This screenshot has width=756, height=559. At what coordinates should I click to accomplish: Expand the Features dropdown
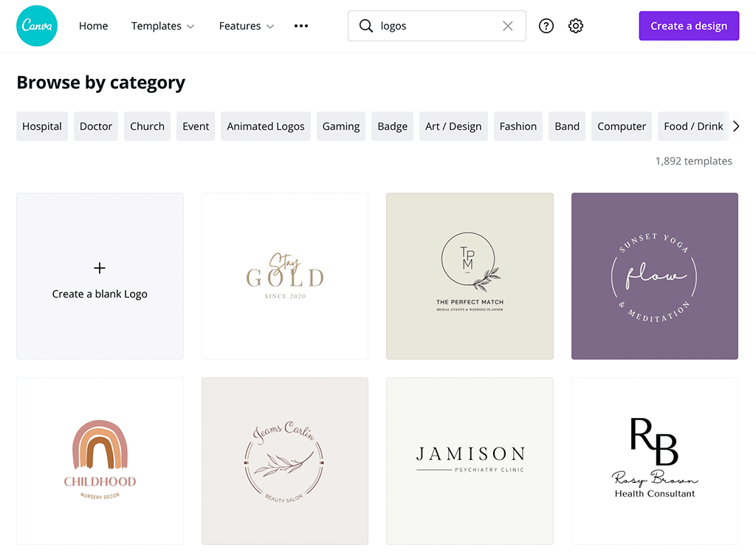247,26
